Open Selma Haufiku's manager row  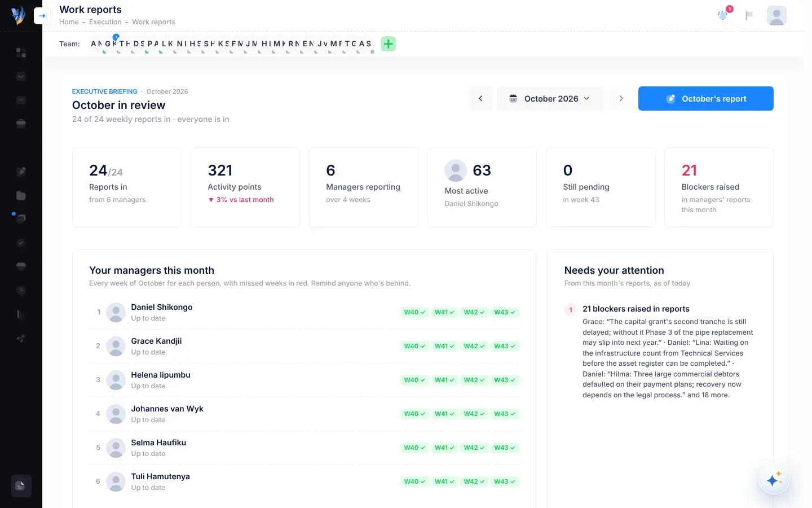tap(304, 448)
